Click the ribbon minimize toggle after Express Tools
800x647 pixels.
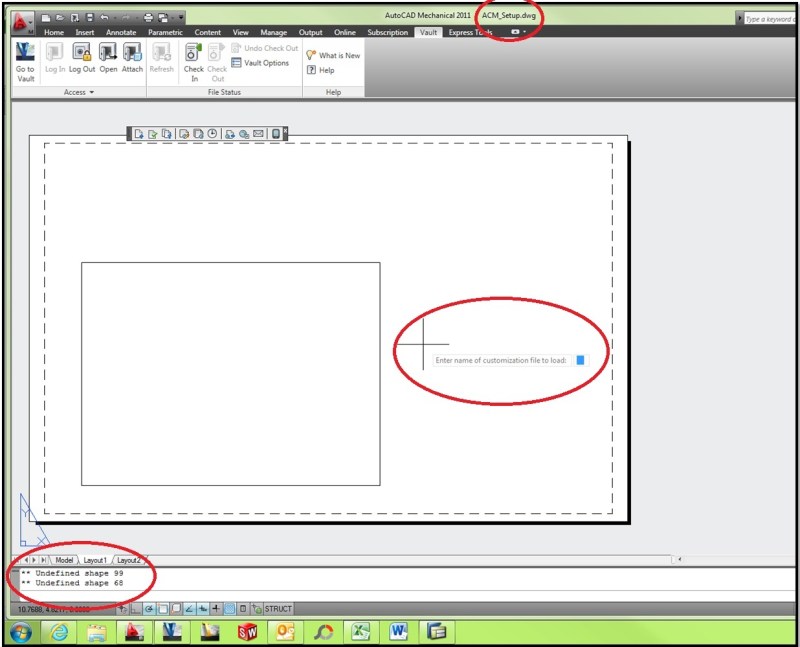tap(517, 32)
